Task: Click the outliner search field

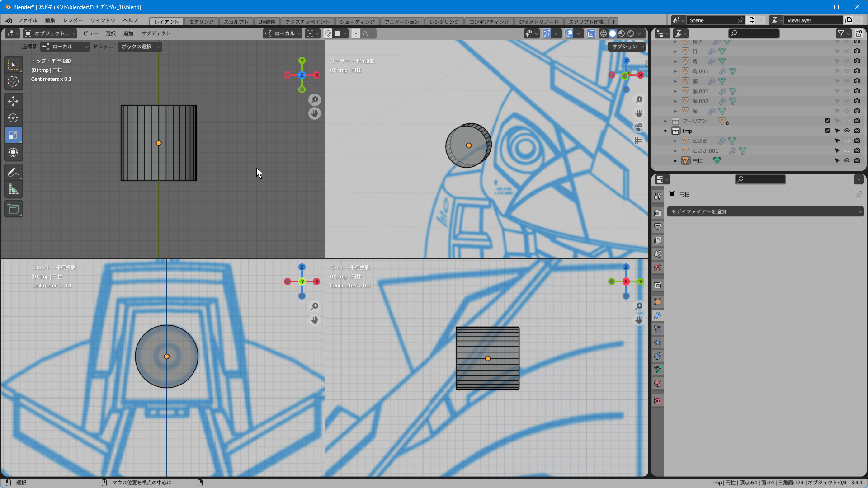Action: (x=754, y=33)
